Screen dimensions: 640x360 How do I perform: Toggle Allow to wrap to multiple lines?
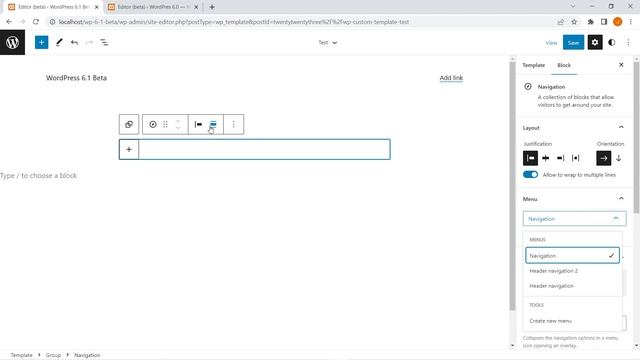tap(530, 175)
